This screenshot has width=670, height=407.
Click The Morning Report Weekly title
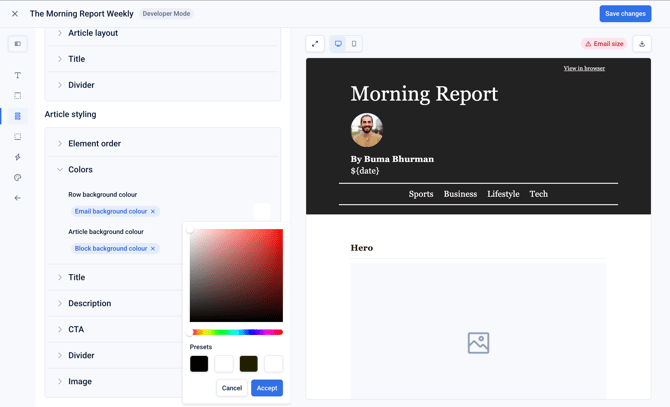(x=82, y=14)
